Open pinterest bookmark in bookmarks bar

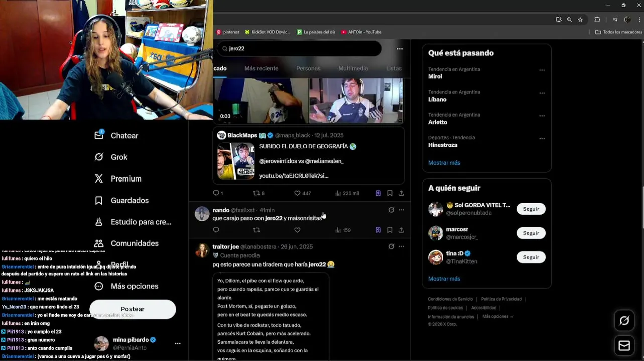click(228, 32)
